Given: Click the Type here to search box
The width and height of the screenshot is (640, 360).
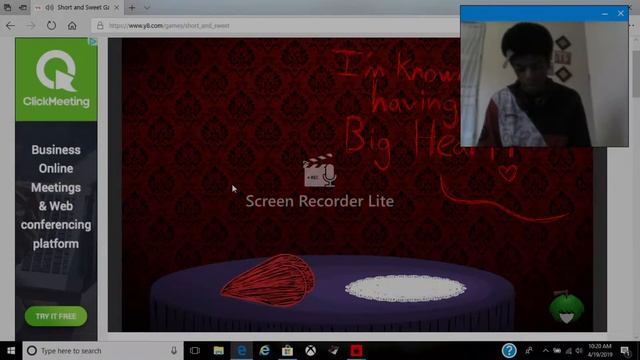Looking at the screenshot, I should (x=103, y=351).
